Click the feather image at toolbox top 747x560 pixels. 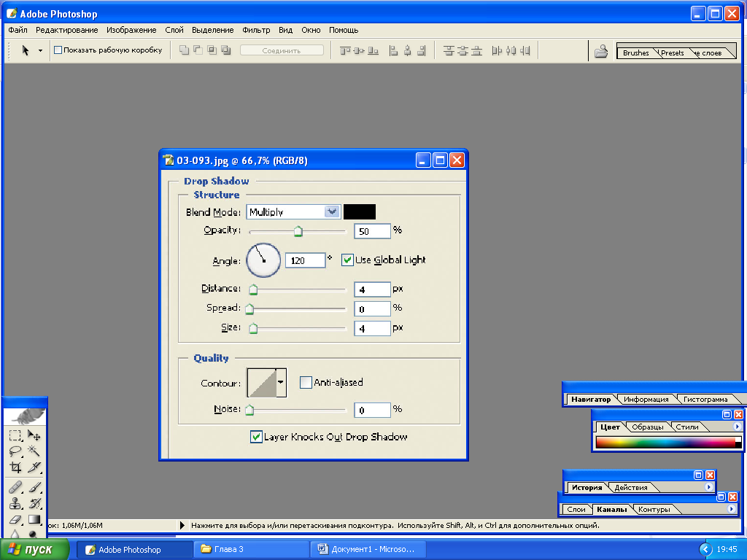[x=26, y=416]
